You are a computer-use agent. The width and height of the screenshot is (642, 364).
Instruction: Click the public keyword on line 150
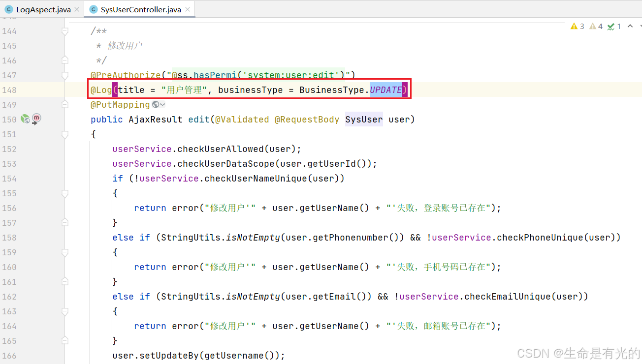pyautogui.click(x=107, y=120)
